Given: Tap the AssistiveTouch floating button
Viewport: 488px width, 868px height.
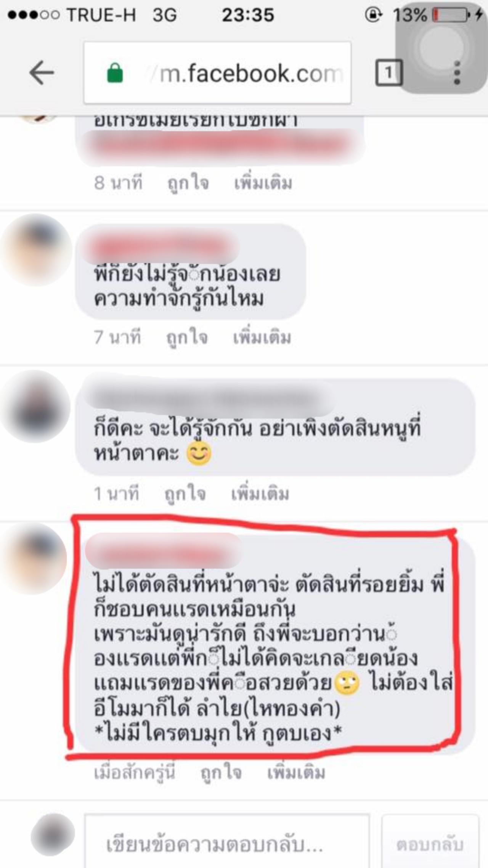Looking at the screenshot, I should tap(441, 48).
